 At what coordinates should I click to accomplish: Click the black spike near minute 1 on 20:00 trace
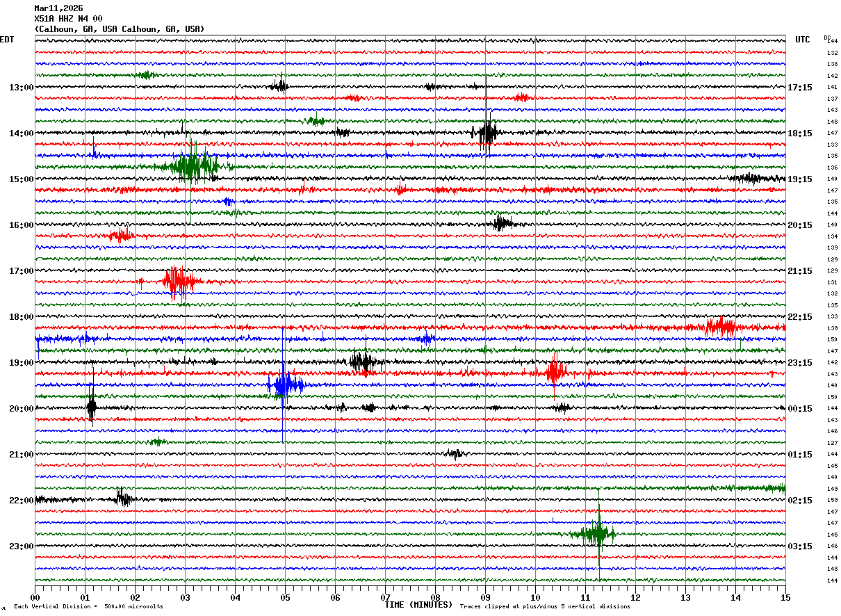(91, 408)
